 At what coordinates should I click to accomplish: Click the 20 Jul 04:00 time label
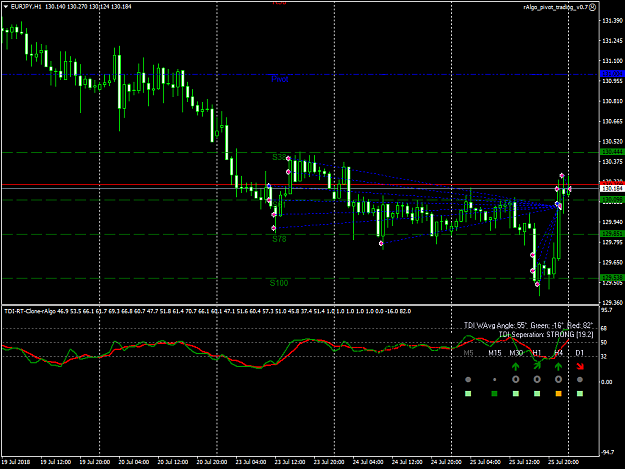click(x=134, y=462)
